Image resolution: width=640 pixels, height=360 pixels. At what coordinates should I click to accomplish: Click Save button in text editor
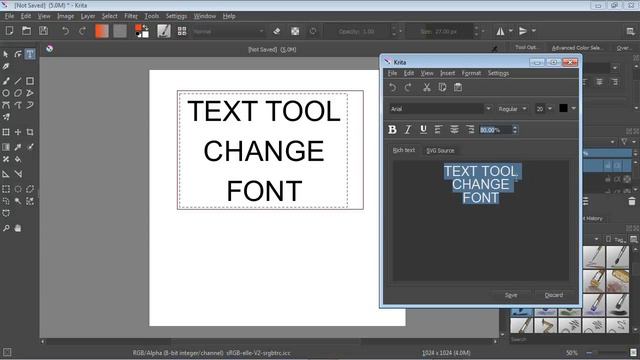[511, 295]
